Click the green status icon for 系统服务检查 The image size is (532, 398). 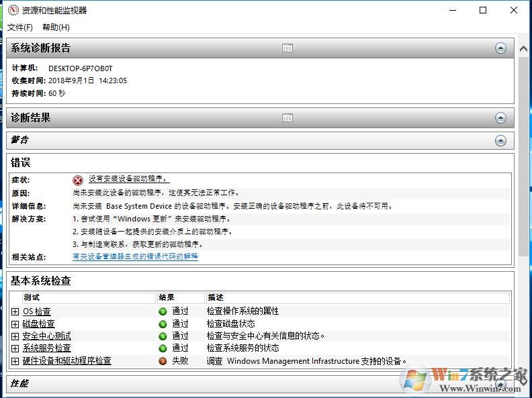(163, 348)
